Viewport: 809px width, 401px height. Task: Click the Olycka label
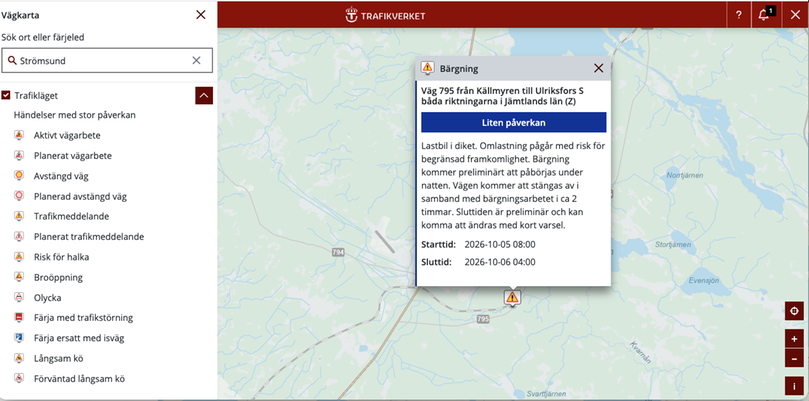click(47, 298)
